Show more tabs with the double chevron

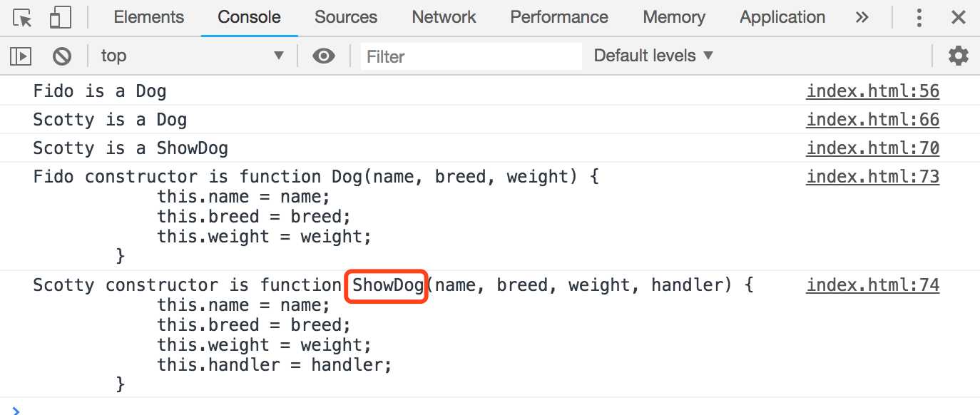point(862,18)
